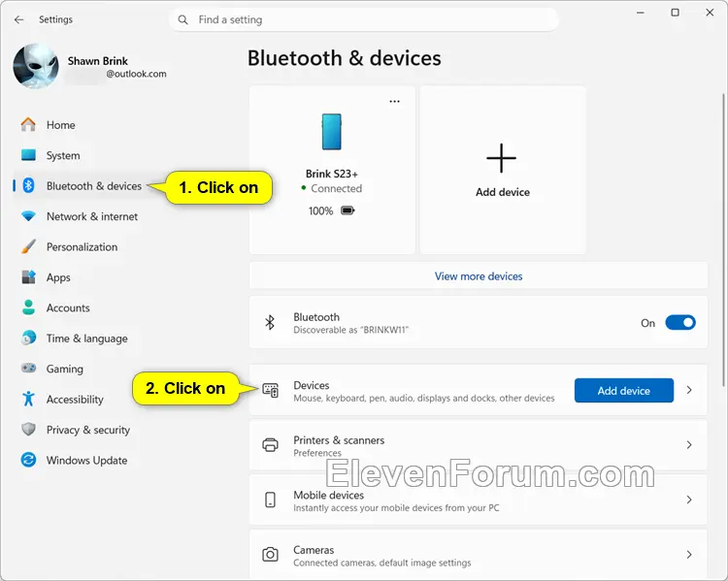The image size is (728, 581).
Task: Click the Printers & scanners printer icon
Action: coord(270,445)
